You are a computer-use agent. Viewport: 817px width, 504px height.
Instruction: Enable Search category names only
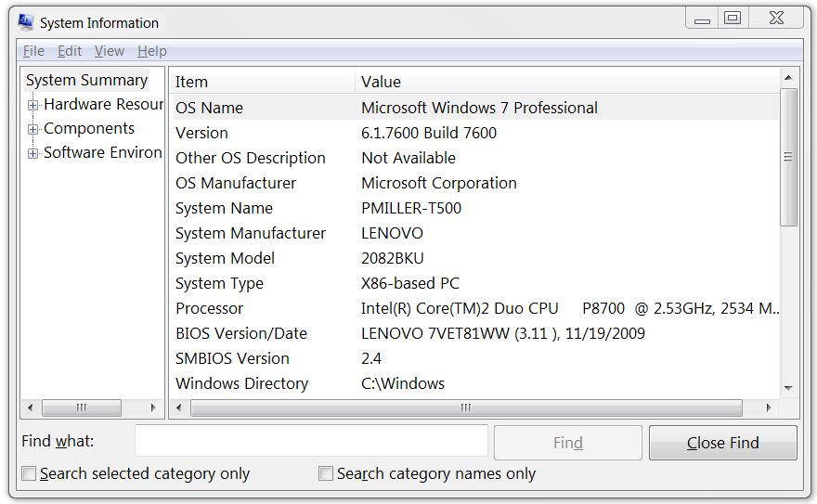326,473
